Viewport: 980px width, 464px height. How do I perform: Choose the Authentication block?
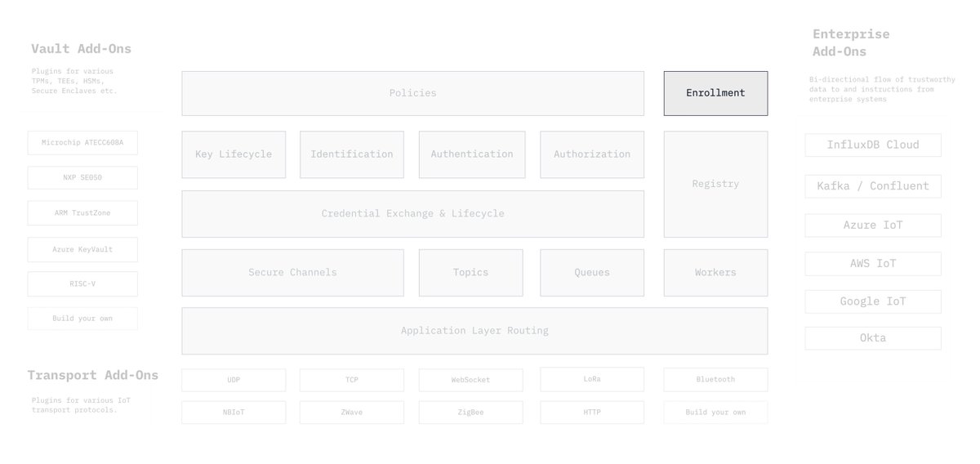click(471, 154)
